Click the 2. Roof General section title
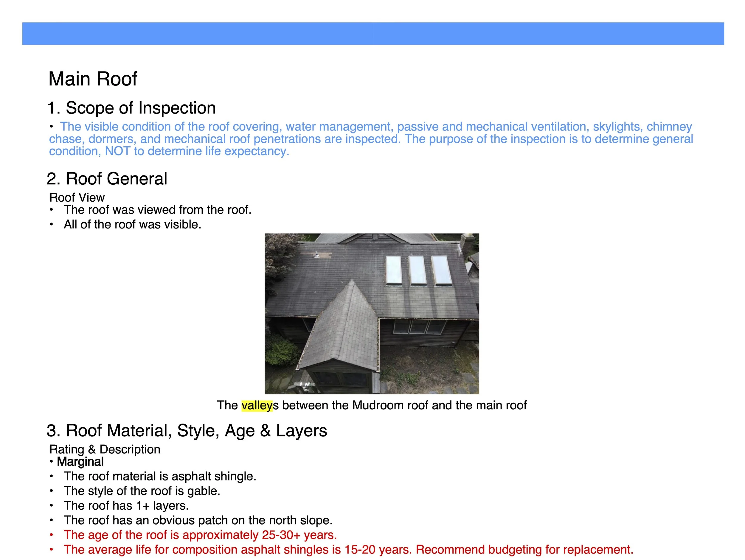The height and width of the screenshot is (560, 745). click(x=108, y=178)
